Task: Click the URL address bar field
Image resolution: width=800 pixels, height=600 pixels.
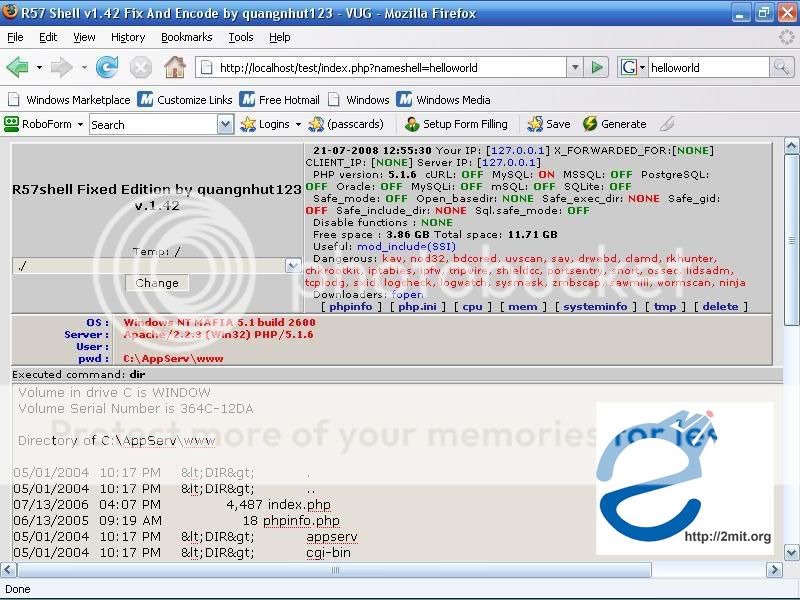Action: pos(390,68)
